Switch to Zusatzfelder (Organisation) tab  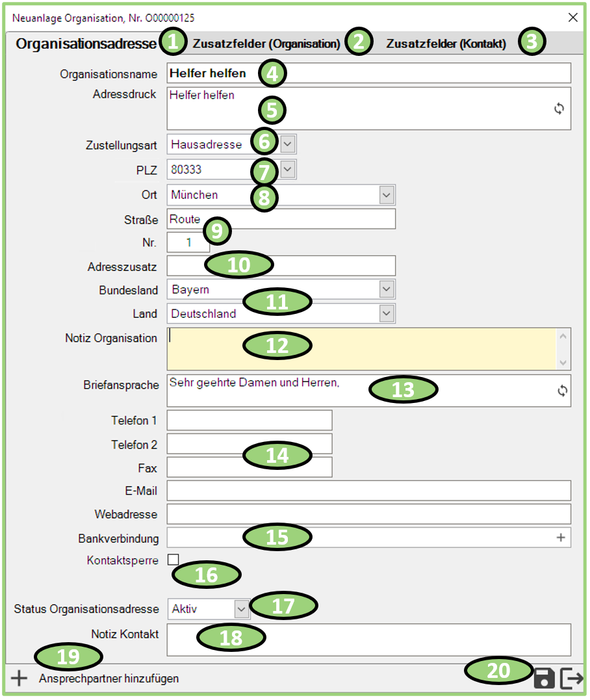266,44
